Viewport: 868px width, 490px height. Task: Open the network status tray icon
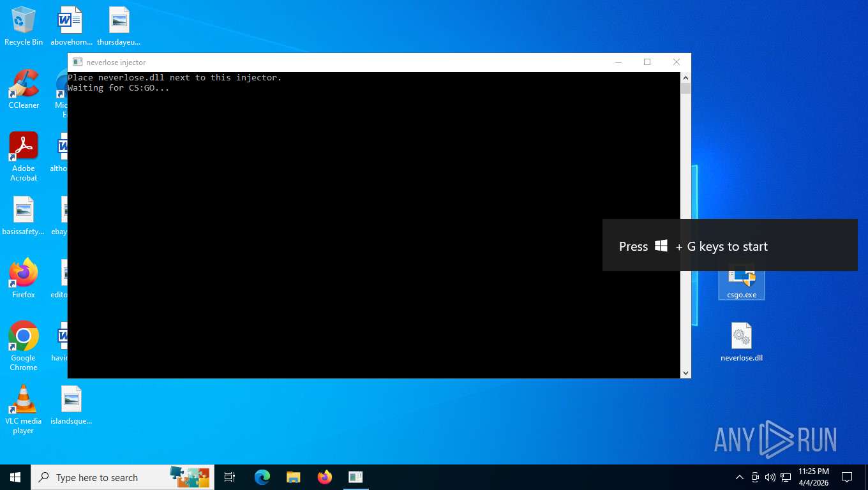point(786,477)
